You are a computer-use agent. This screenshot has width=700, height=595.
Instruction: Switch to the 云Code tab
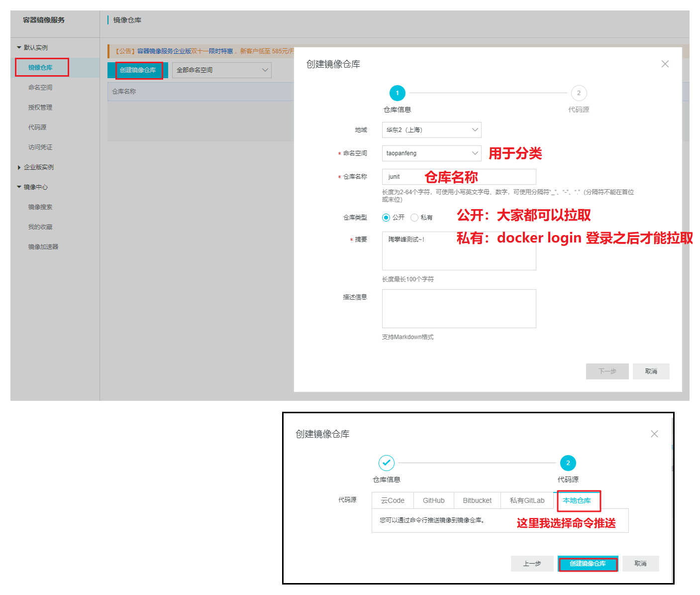point(393,500)
